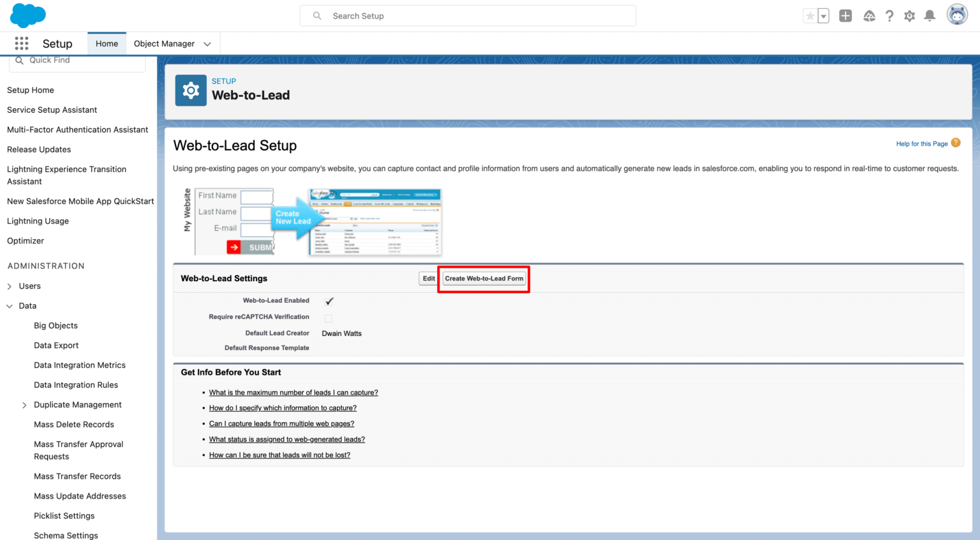Click the global actions plus icon
Image resolution: width=980 pixels, height=540 pixels.
(845, 16)
